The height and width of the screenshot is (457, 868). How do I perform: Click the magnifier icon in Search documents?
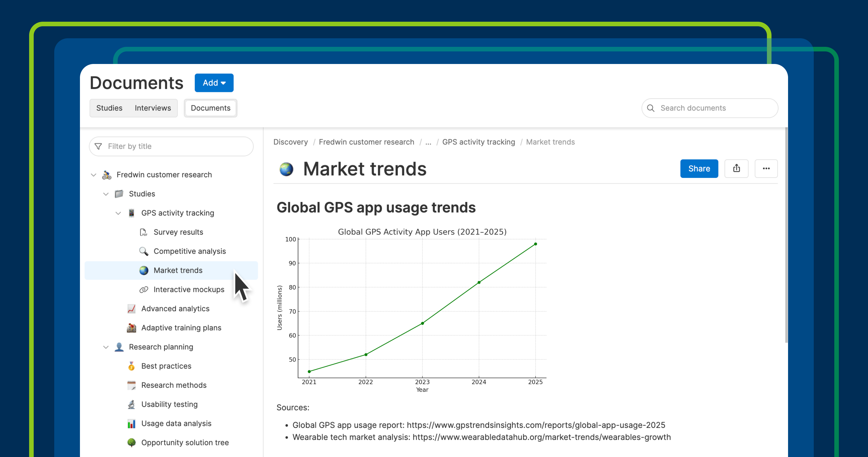tap(651, 108)
